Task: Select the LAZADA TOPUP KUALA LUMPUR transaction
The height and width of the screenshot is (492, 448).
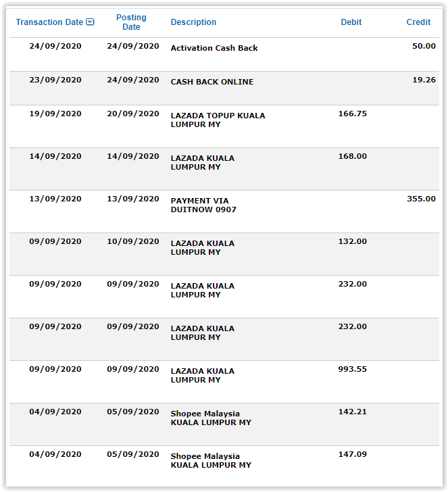Action: pyautogui.click(x=224, y=126)
